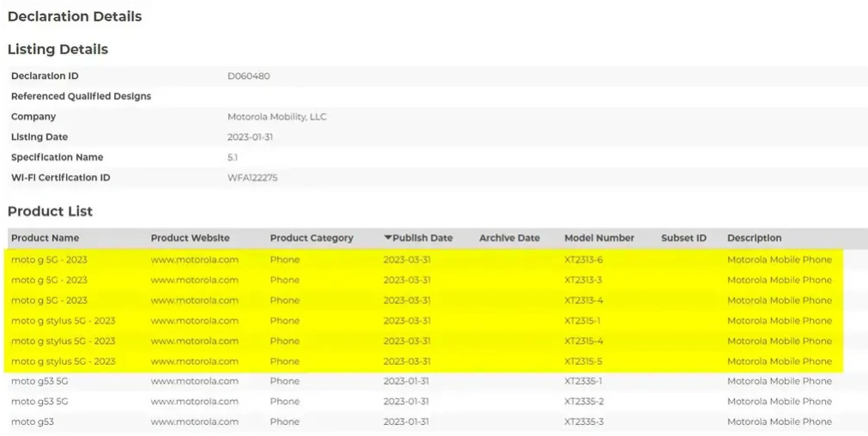Select model number XT2315-5
Viewport: 868px width, 436px height.
tap(583, 361)
